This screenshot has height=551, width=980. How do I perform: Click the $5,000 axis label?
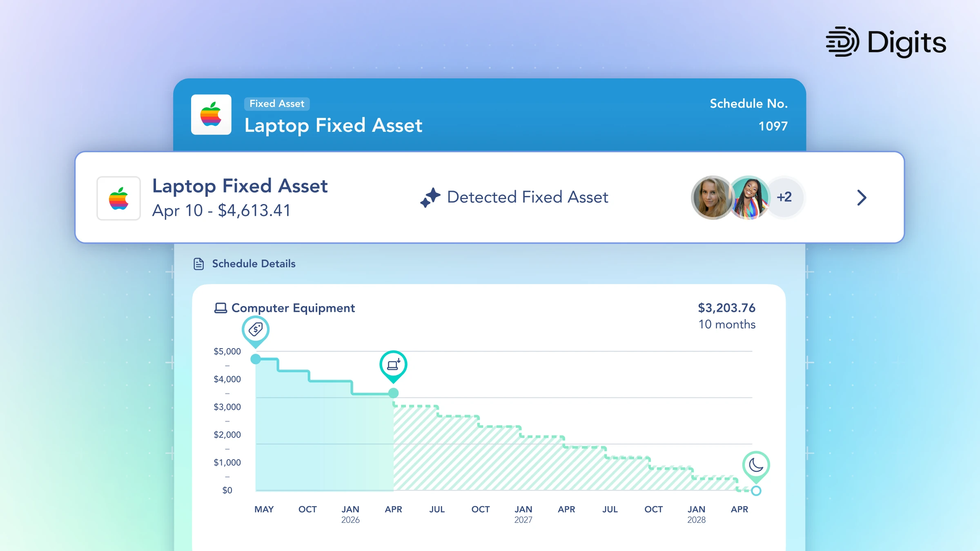tap(227, 351)
